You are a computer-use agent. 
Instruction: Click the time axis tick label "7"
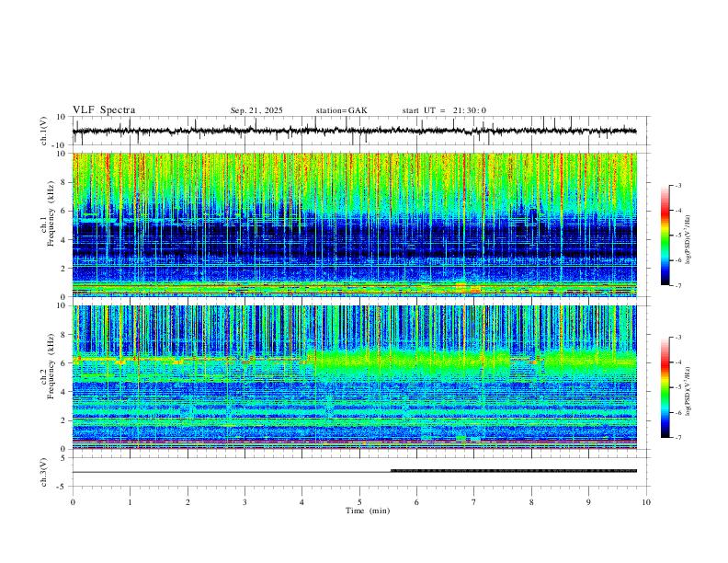tap(474, 502)
